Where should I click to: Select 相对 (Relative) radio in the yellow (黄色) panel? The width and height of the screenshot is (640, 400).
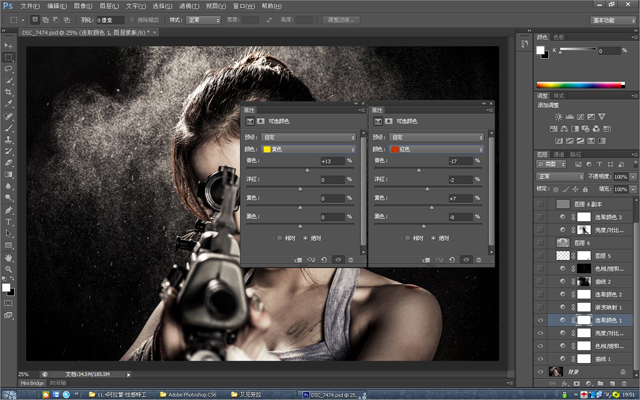[280, 238]
